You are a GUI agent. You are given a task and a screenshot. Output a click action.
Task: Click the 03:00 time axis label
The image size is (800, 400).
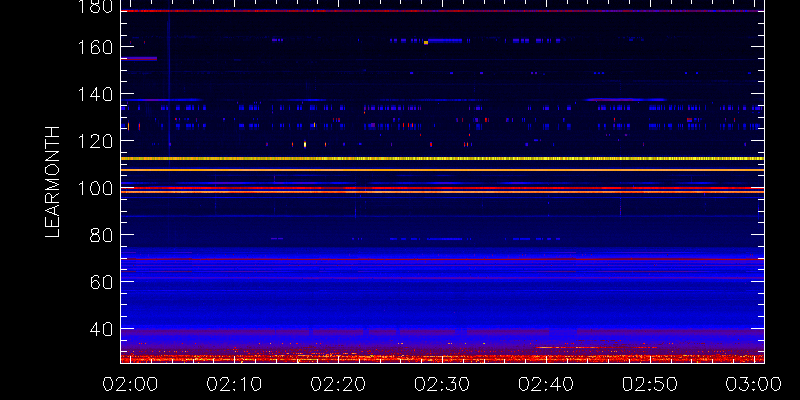tap(754, 383)
